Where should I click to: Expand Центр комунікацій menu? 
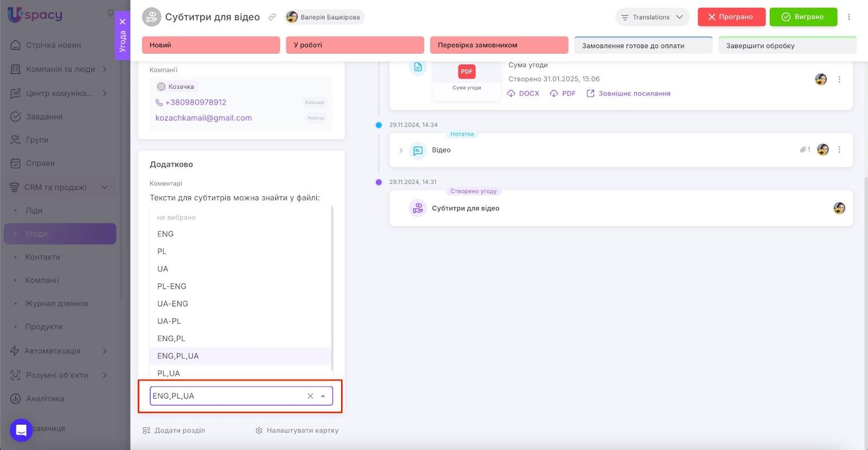60,93
